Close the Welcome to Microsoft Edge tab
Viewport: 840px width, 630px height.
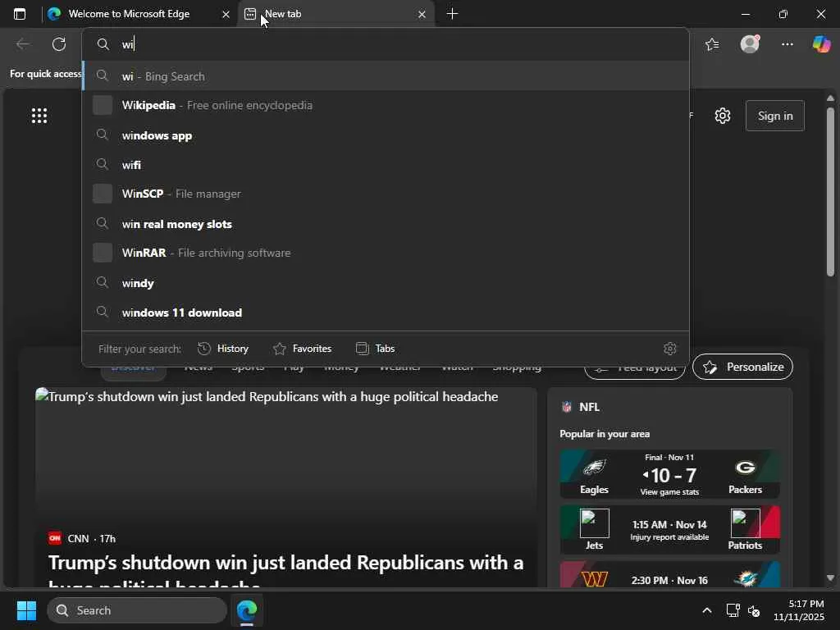pyautogui.click(x=226, y=15)
